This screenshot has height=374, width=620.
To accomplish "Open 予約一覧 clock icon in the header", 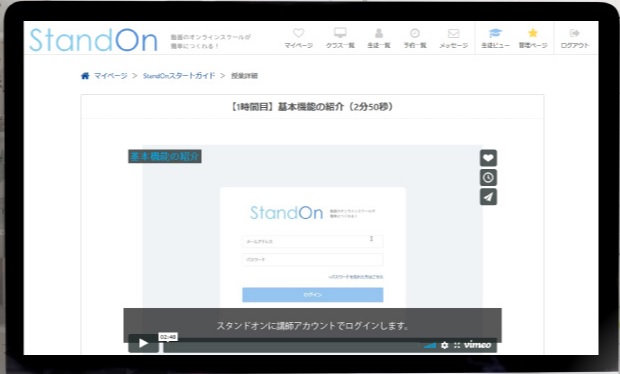I will [x=415, y=38].
